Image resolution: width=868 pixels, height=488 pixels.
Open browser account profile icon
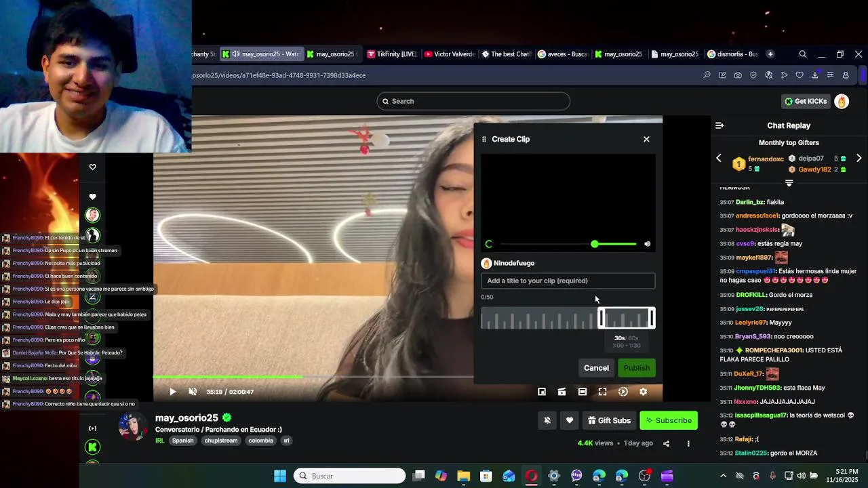click(x=846, y=75)
